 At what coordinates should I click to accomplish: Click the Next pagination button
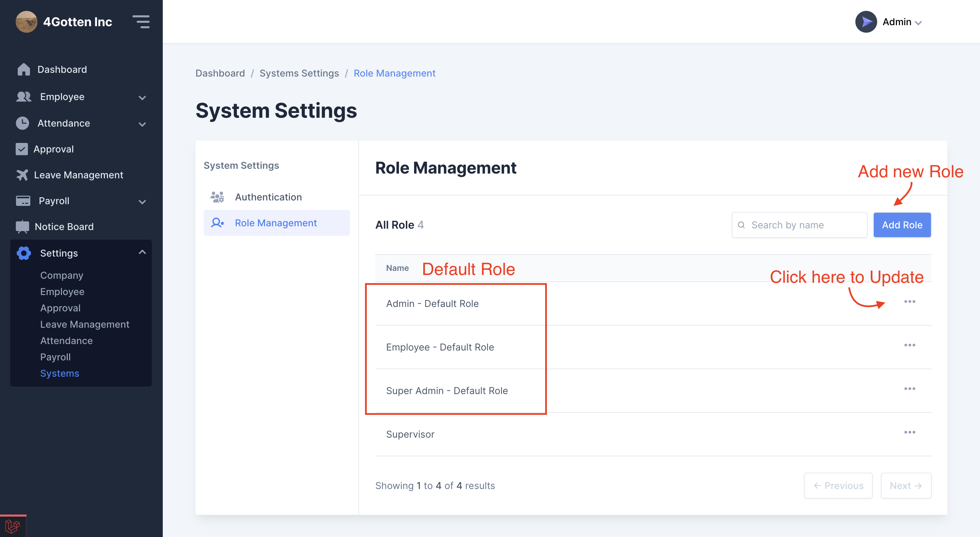tap(906, 486)
